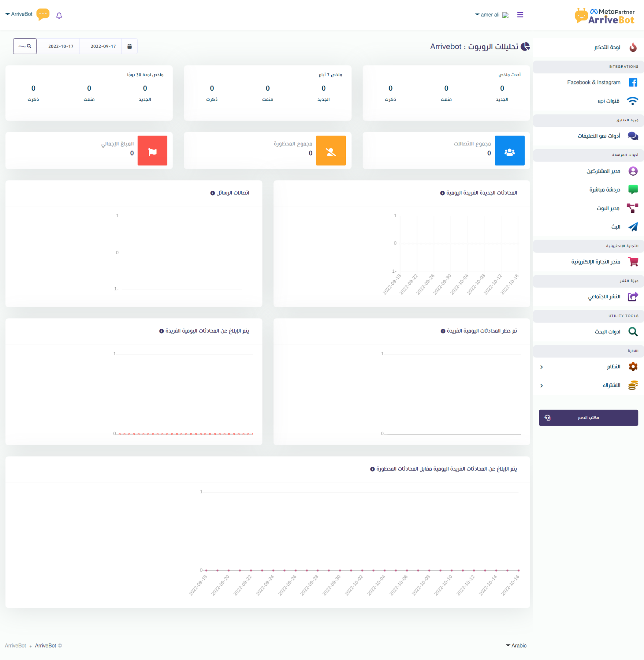Open the yellow chat bubble icon
This screenshot has height=660, width=644.
[43, 15]
